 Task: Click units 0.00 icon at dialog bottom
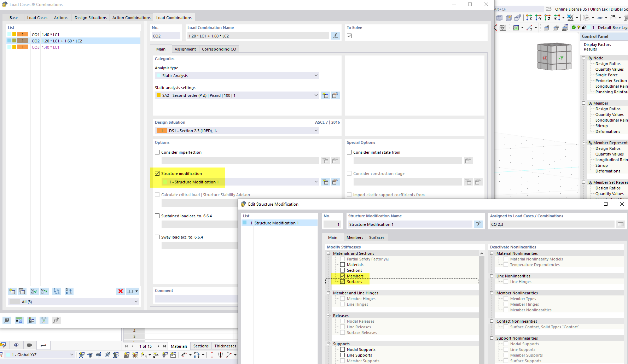19,320
